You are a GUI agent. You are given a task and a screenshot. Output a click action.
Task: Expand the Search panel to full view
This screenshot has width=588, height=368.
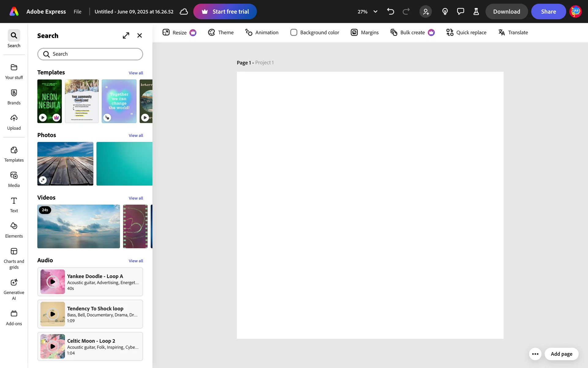click(126, 36)
